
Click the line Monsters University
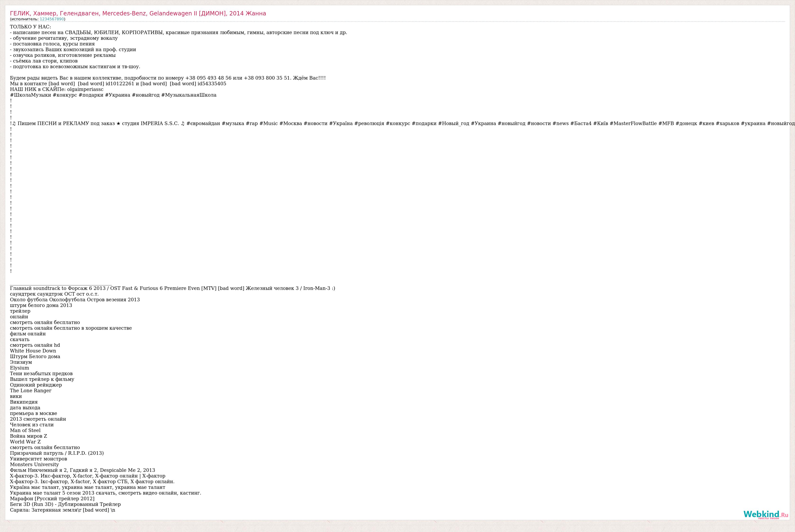point(34,464)
